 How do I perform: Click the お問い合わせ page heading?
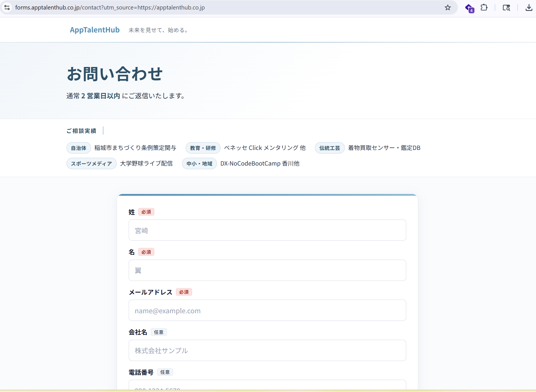114,74
